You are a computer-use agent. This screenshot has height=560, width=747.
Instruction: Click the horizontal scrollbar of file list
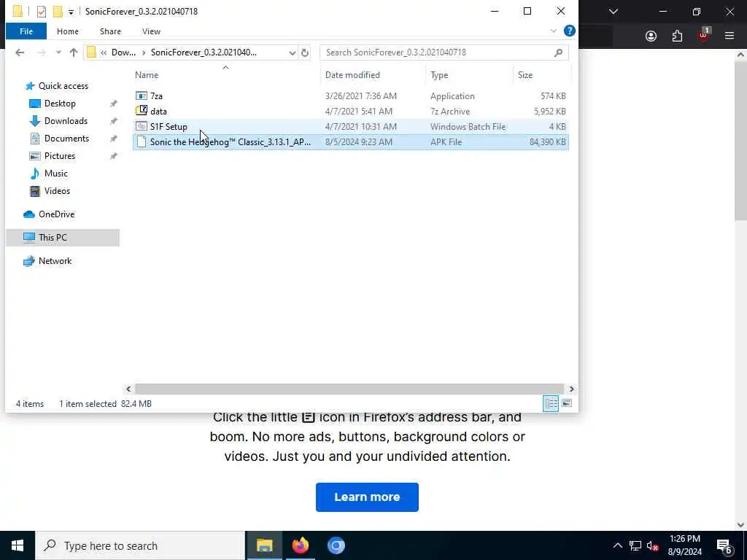point(349,389)
